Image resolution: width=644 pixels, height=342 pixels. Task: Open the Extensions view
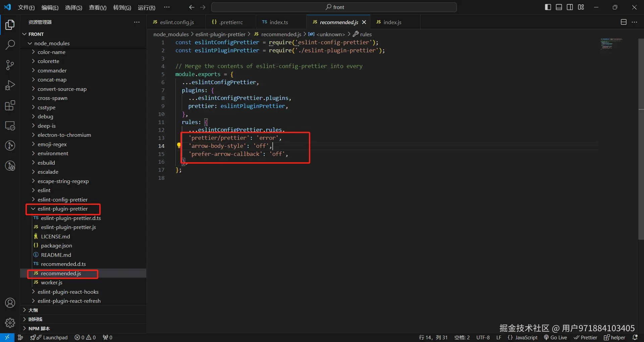tap(10, 106)
